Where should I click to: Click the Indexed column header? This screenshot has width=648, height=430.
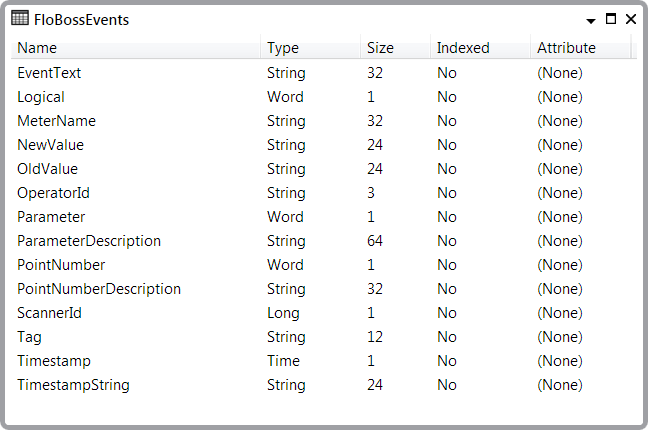(481, 48)
